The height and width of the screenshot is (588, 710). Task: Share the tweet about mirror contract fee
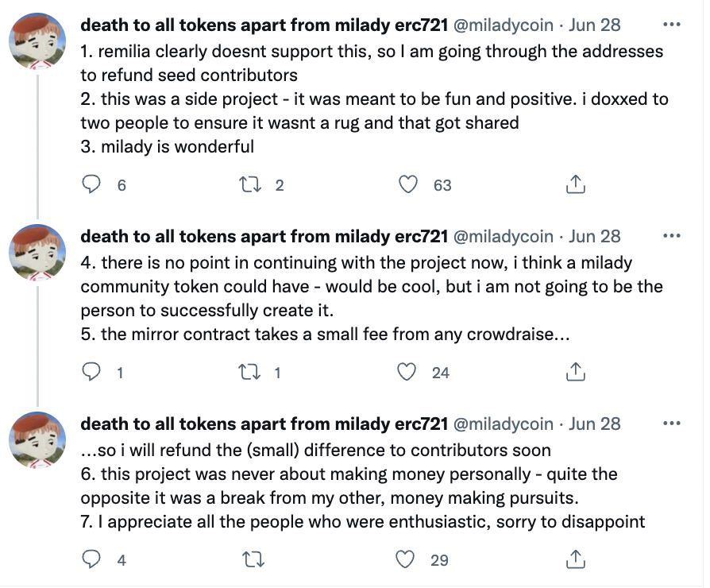point(575,372)
